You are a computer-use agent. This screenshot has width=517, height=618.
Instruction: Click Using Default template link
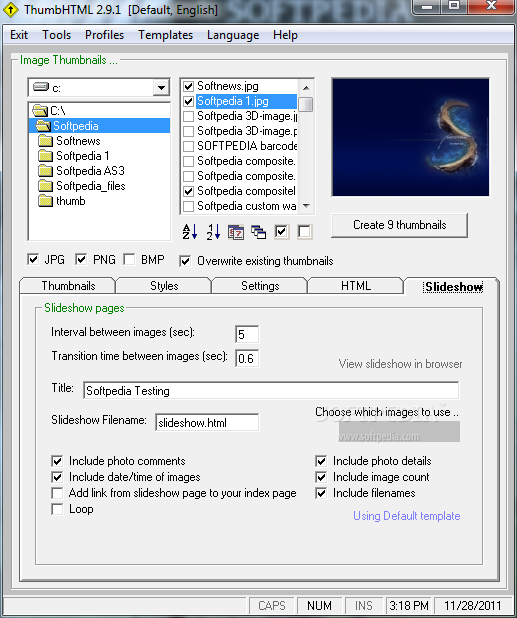pyautogui.click(x=407, y=516)
